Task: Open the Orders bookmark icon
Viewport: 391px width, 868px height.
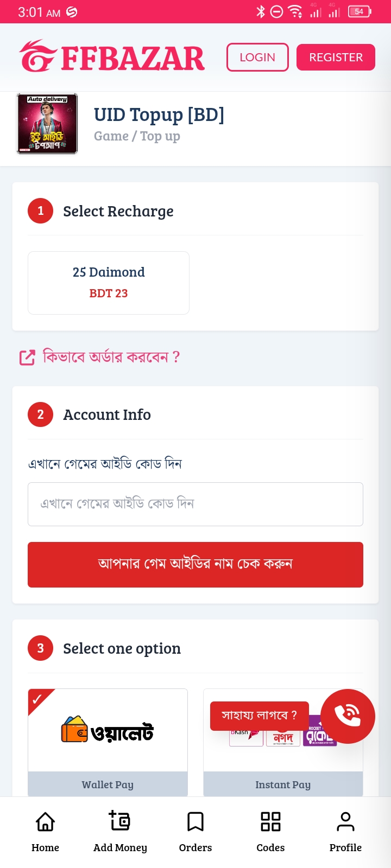Action: point(195,822)
